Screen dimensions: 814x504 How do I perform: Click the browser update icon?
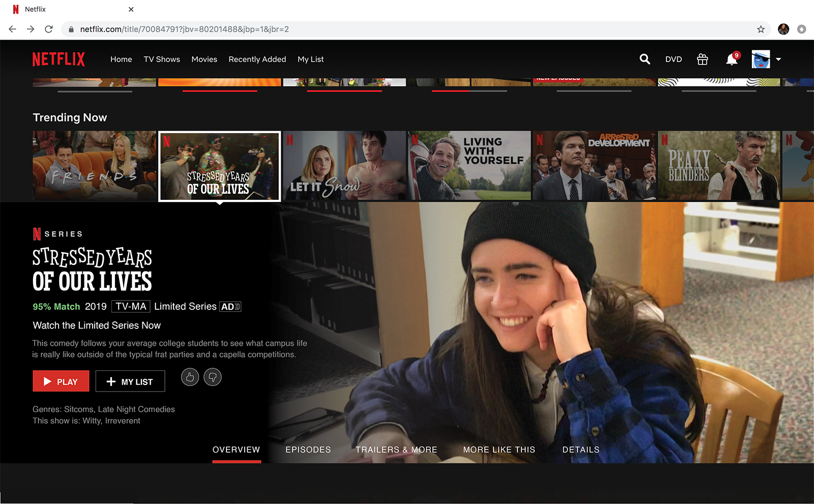[x=802, y=29]
